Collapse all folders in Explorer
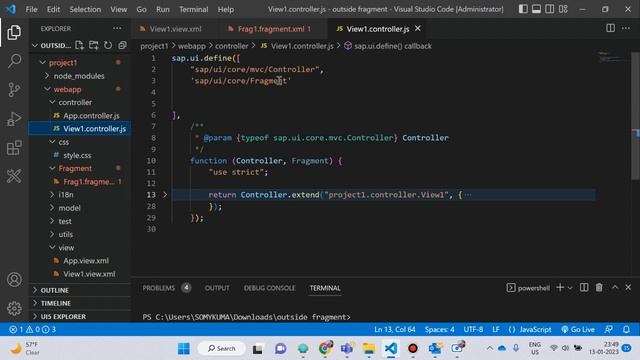 click(x=122, y=45)
